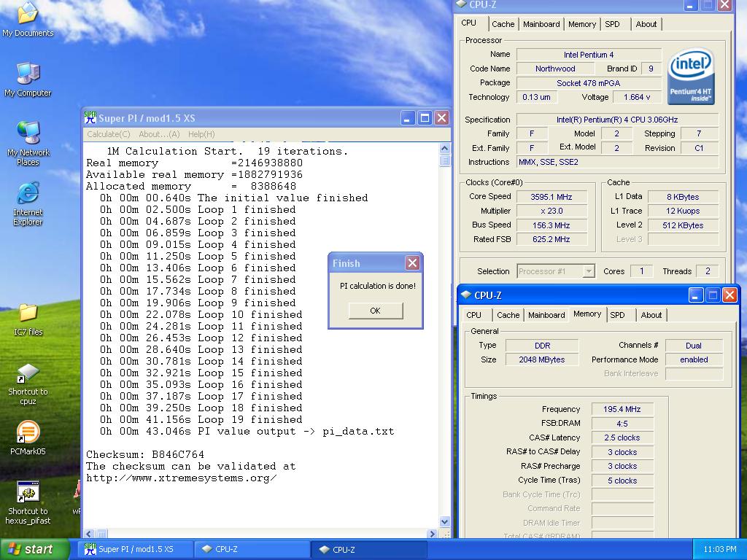The image size is (747, 560).
Task: Click the Voltage 1.664 v value
Action: 638,97
